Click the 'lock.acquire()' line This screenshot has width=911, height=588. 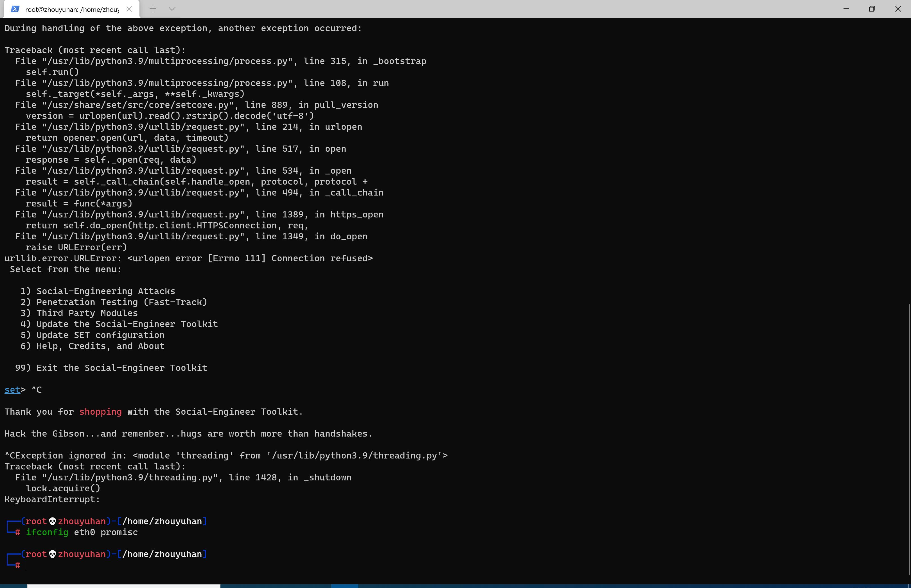(x=63, y=488)
